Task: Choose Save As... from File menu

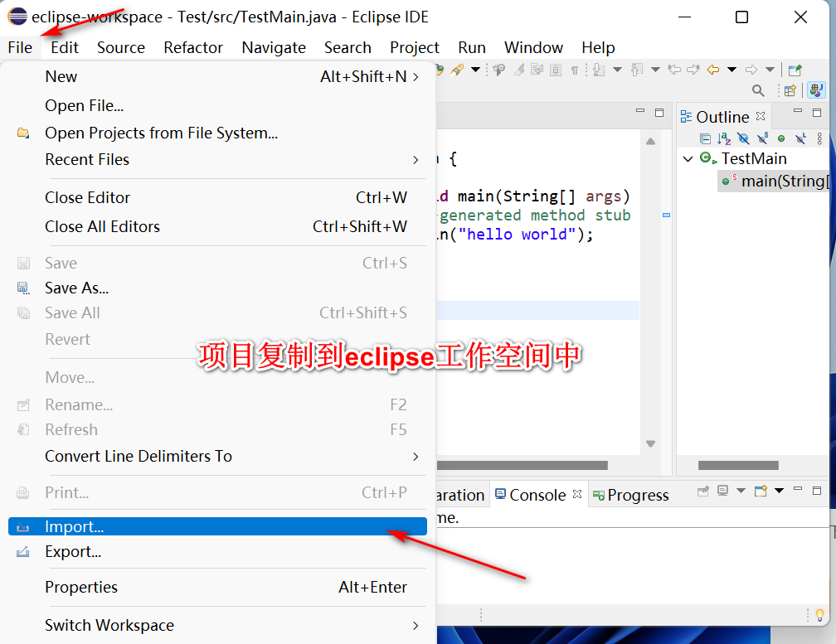Action: pyautogui.click(x=217, y=288)
